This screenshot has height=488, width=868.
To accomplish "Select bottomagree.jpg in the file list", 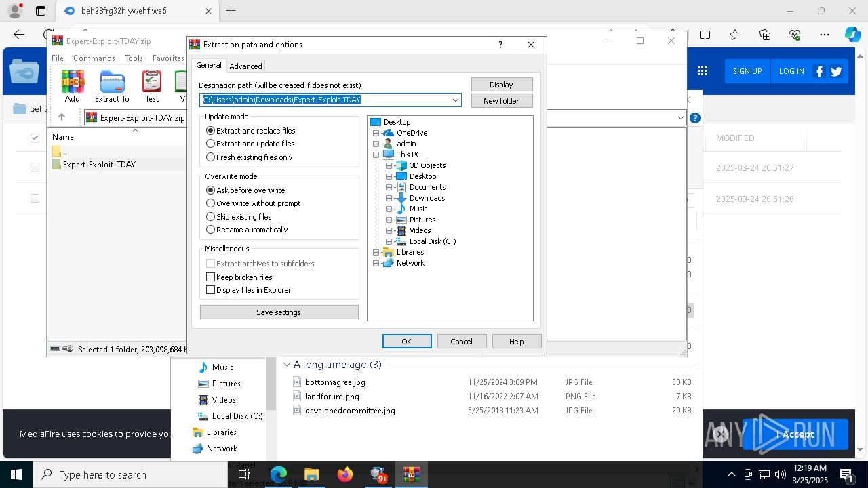I will pos(335,382).
